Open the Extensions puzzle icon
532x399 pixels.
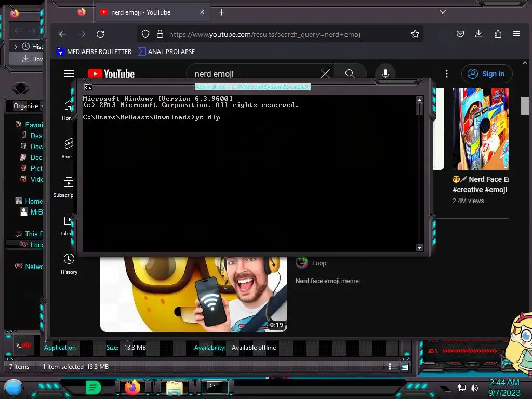(x=498, y=34)
